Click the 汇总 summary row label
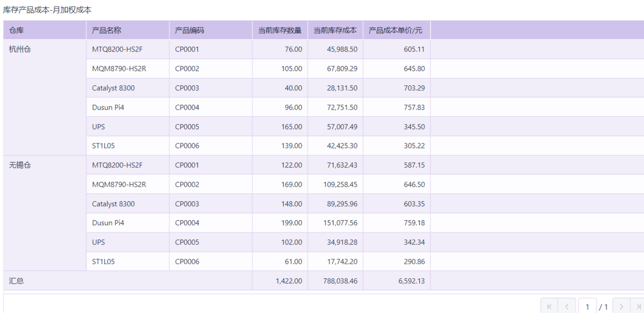The width and height of the screenshot is (644, 313). (x=17, y=281)
